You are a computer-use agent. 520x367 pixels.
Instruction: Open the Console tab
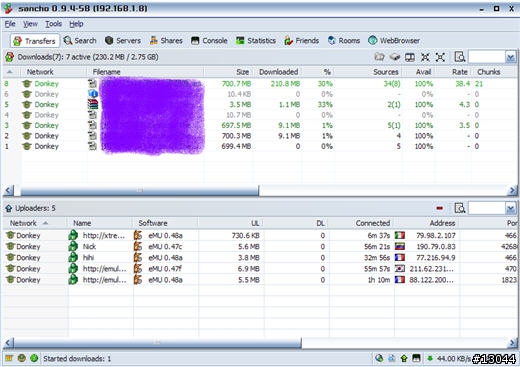tap(209, 41)
